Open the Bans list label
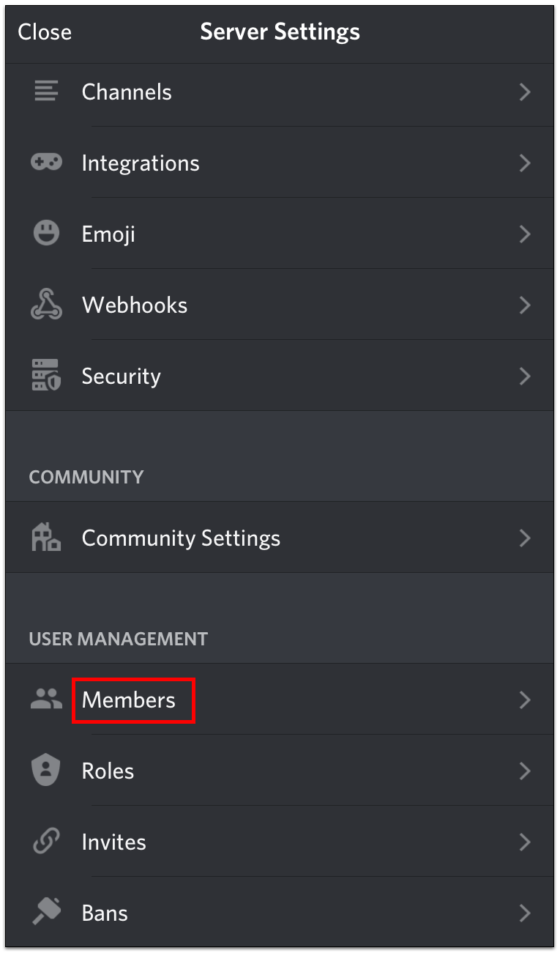Image resolution: width=560 pixels, height=953 pixels. pyautogui.click(x=105, y=913)
